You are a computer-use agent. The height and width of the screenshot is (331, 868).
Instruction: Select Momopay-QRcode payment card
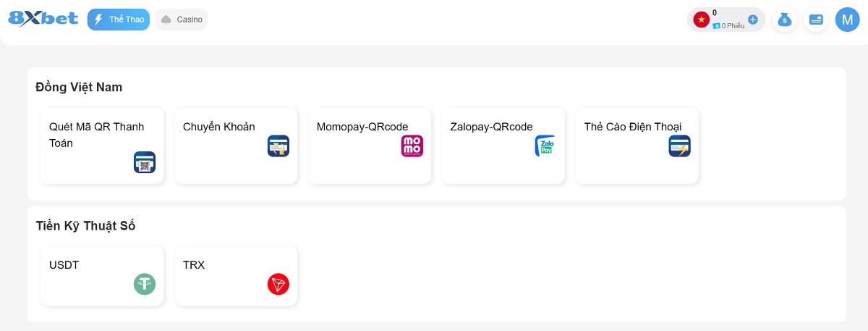(x=370, y=146)
